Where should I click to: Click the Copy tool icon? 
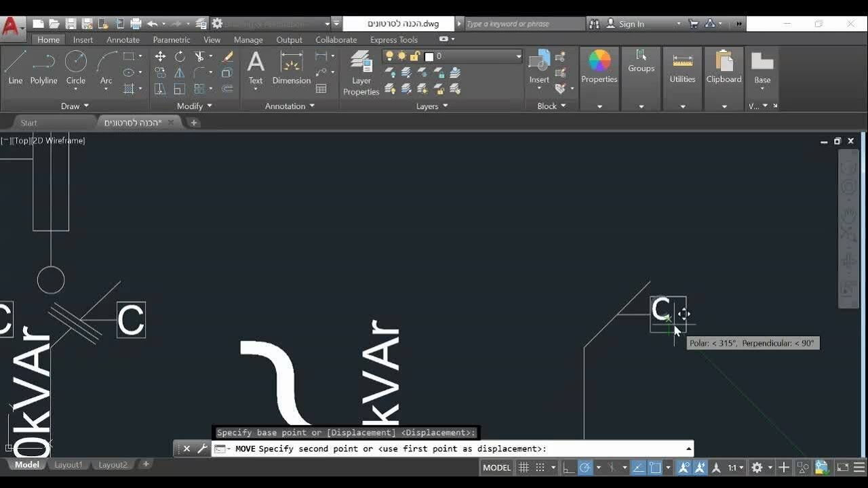click(x=160, y=73)
